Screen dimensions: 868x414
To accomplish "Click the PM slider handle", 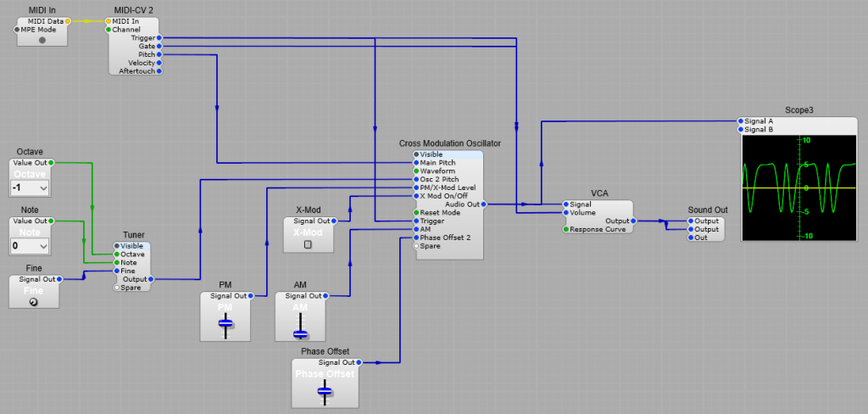I will click(225, 322).
